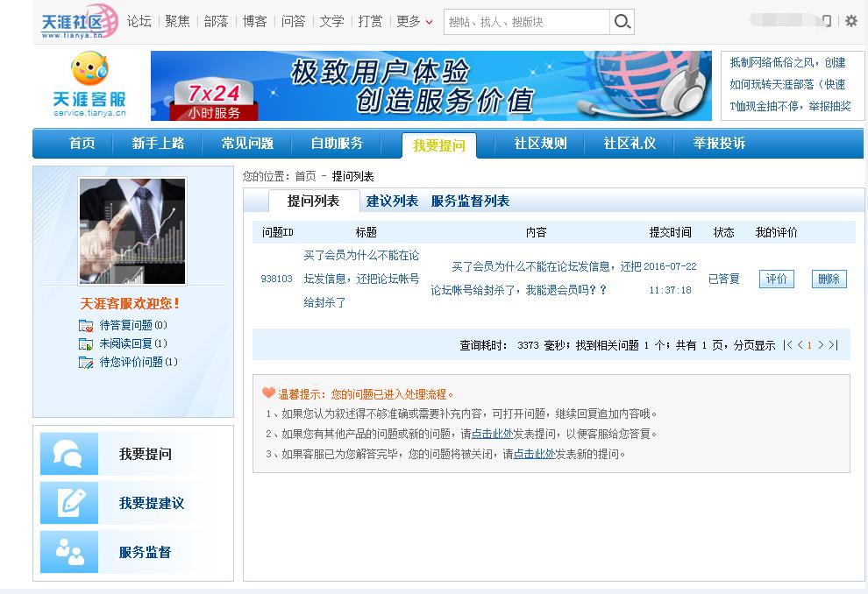The width and height of the screenshot is (868, 594).
Task: Click the 我要提建议 pencil icon
Action: (68, 502)
